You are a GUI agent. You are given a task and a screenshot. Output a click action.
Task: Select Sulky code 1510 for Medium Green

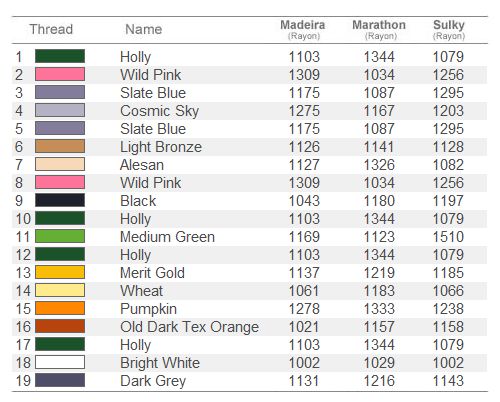click(448, 237)
